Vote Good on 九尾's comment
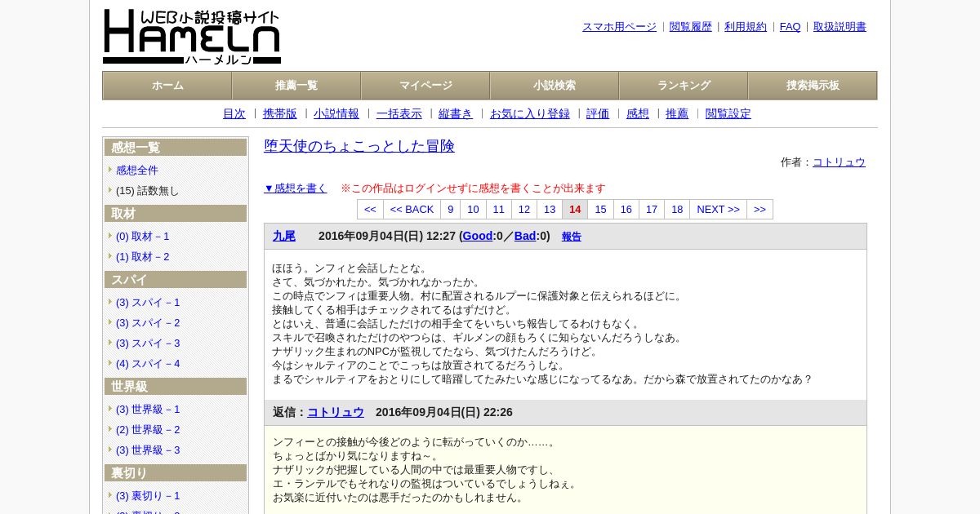 coord(478,236)
